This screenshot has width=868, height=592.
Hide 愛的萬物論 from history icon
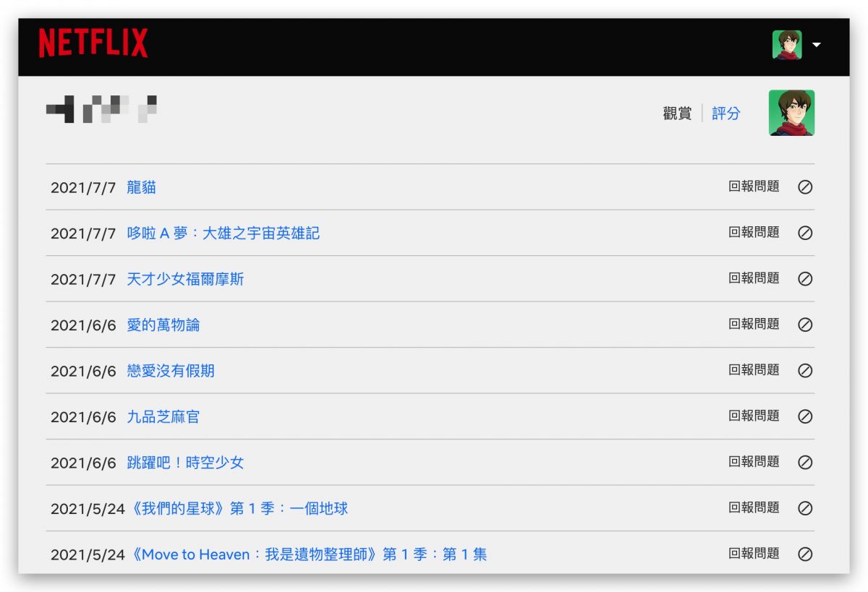coord(805,325)
